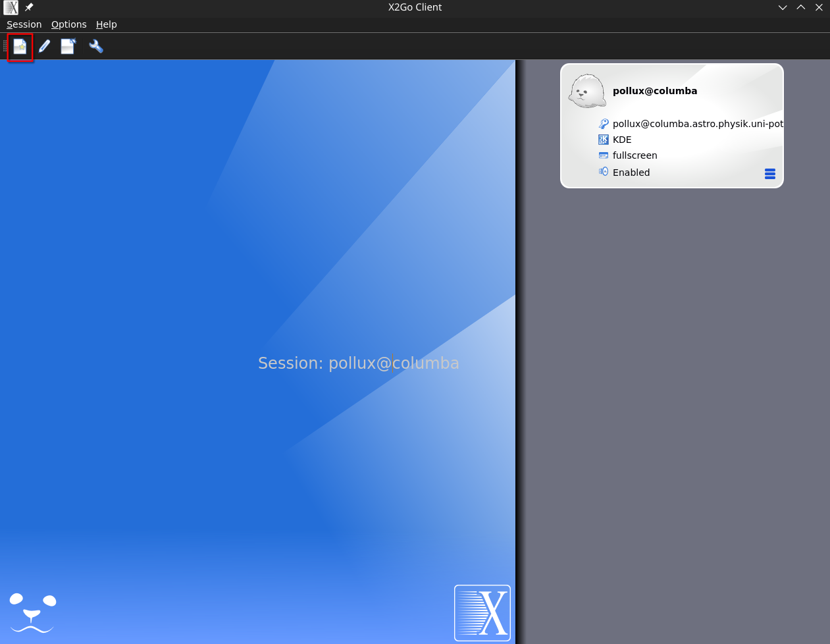Image resolution: width=830 pixels, height=644 pixels.
Task: Click the key icon beside server address
Action: pos(604,124)
